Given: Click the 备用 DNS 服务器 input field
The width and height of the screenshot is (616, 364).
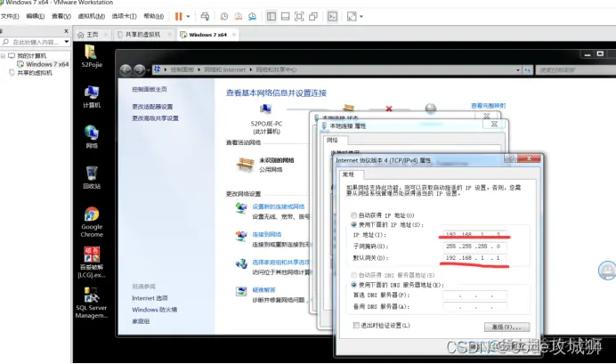Looking at the screenshot, I should coord(474,307).
